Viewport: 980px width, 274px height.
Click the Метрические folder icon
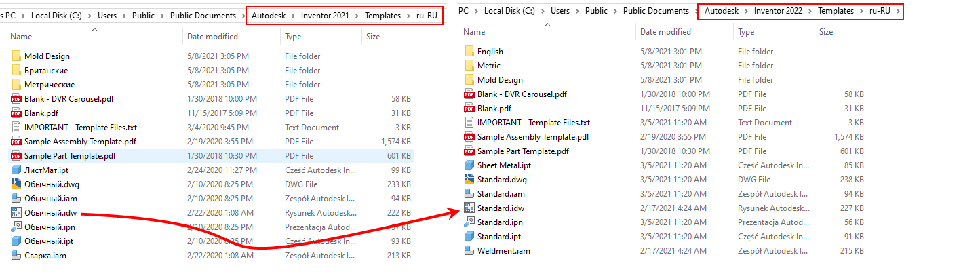click(16, 85)
